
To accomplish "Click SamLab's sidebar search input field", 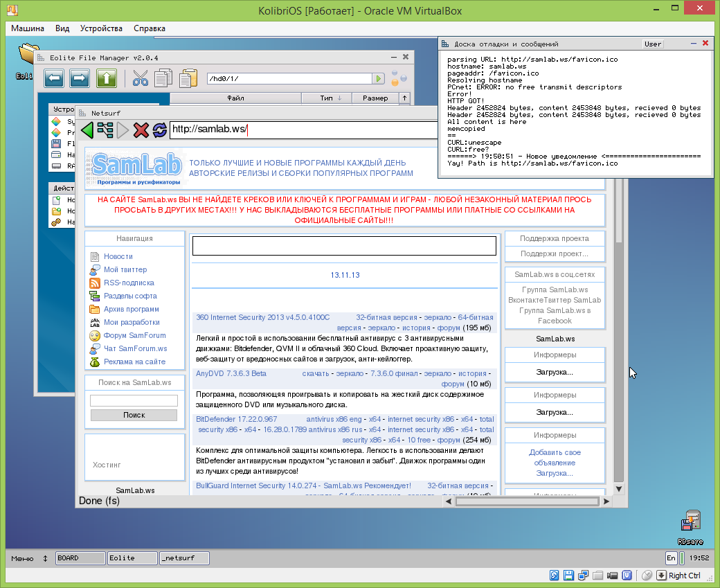I will pyautogui.click(x=134, y=400).
